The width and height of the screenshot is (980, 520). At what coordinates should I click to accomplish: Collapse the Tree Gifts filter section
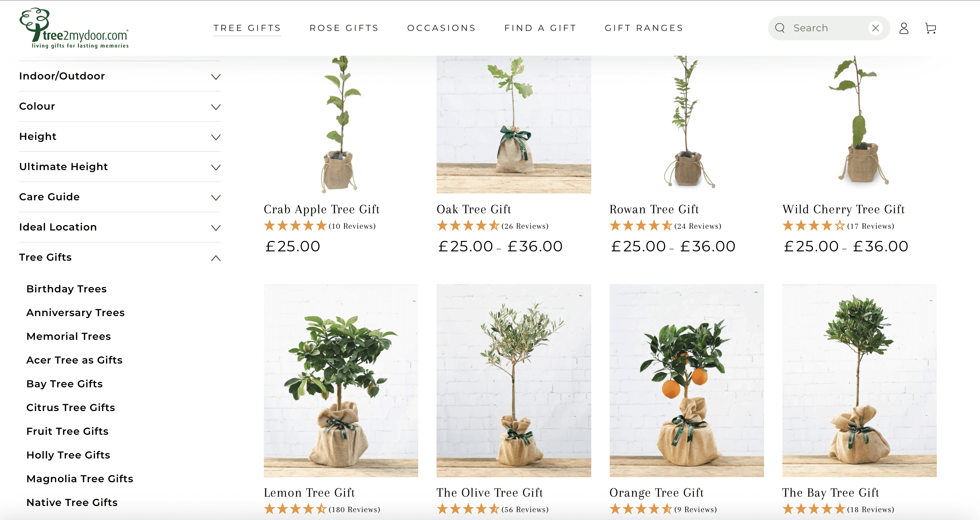tap(120, 257)
